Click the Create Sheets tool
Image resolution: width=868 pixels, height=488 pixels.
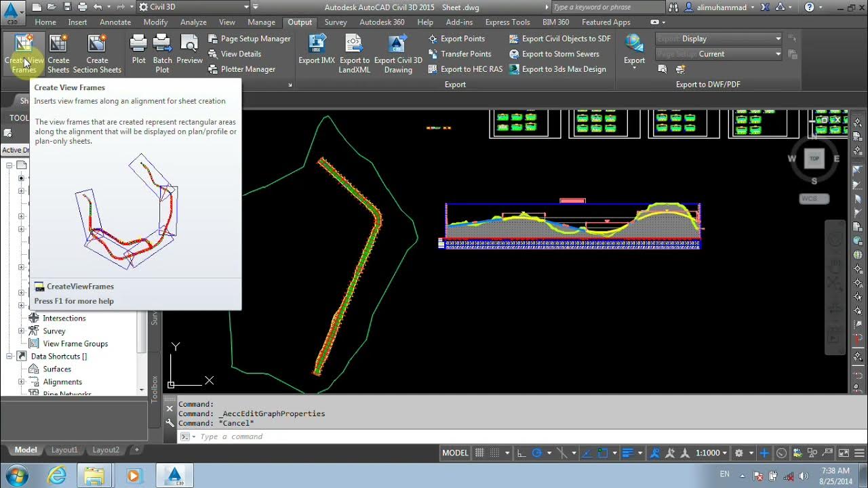pyautogui.click(x=58, y=54)
